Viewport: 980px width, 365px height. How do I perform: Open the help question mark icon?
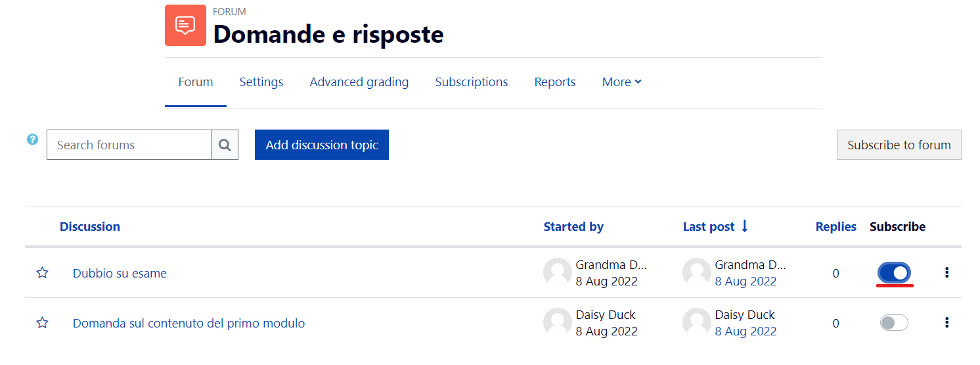point(32,139)
